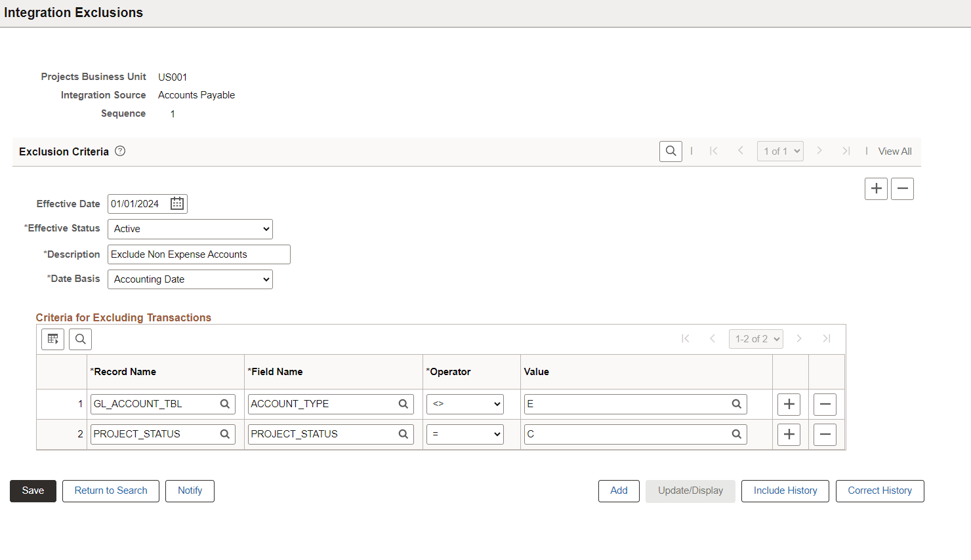The width and height of the screenshot is (971, 560).
Task: Click the Record Name column header
Action: [125, 372]
